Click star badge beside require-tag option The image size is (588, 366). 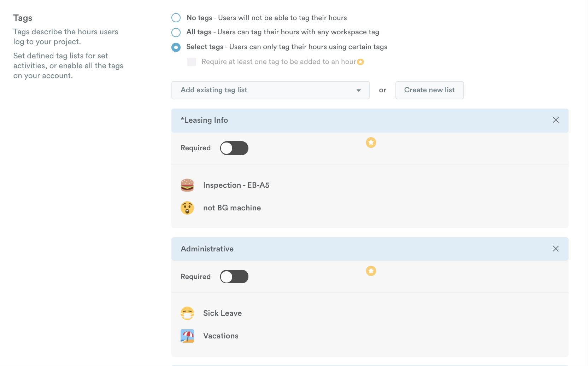(360, 62)
